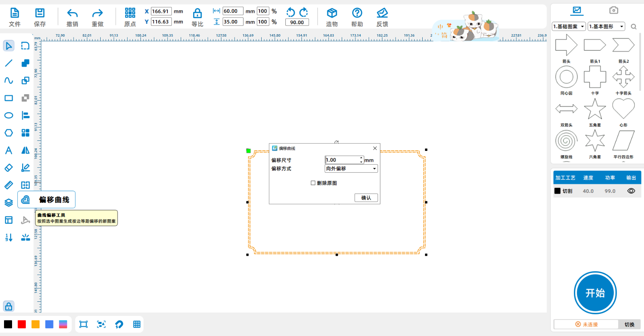Switch to the image library tab
This screenshot has width=644, height=336.
point(577,10)
